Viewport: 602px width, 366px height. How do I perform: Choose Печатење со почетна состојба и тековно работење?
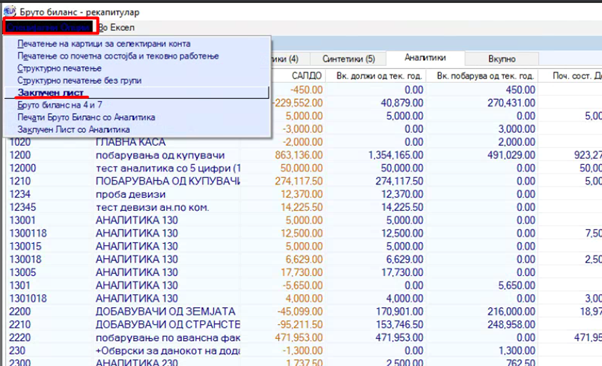118,56
